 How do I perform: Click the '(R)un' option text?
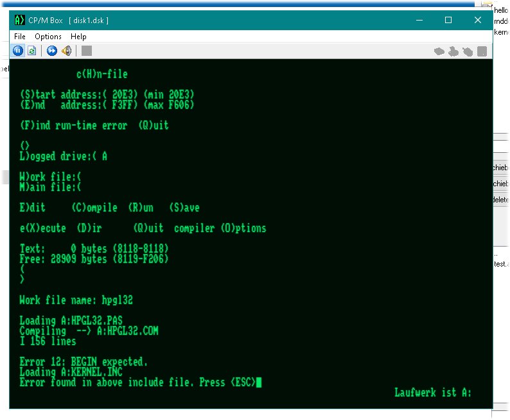pyautogui.click(x=141, y=207)
